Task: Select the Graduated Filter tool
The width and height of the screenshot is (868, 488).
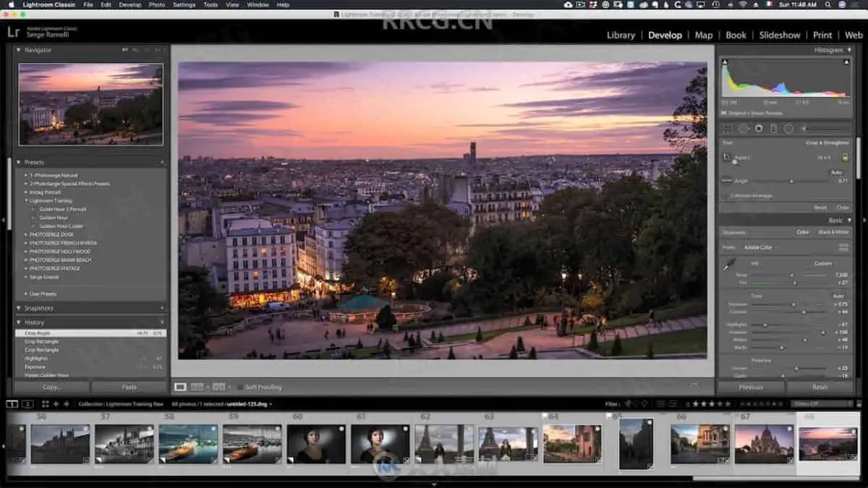Action: click(x=773, y=129)
